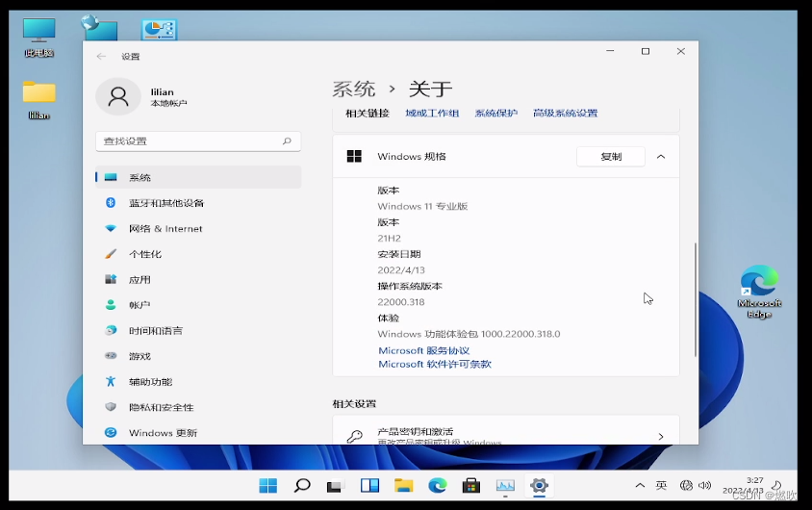This screenshot has height=510, width=812.
Task: Open 隐私和安全性 settings
Action: click(x=198, y=407)
